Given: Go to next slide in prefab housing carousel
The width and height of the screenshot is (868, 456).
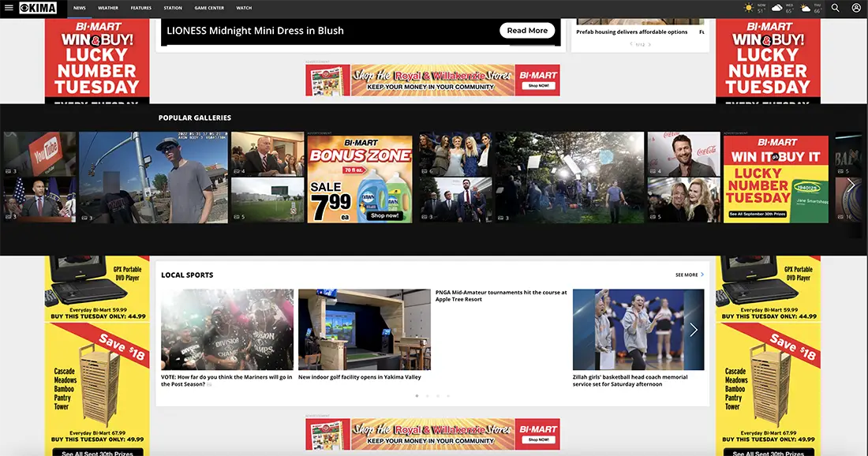Looking at the screenshot, I should pyautogui.click(x=649, y=44).
